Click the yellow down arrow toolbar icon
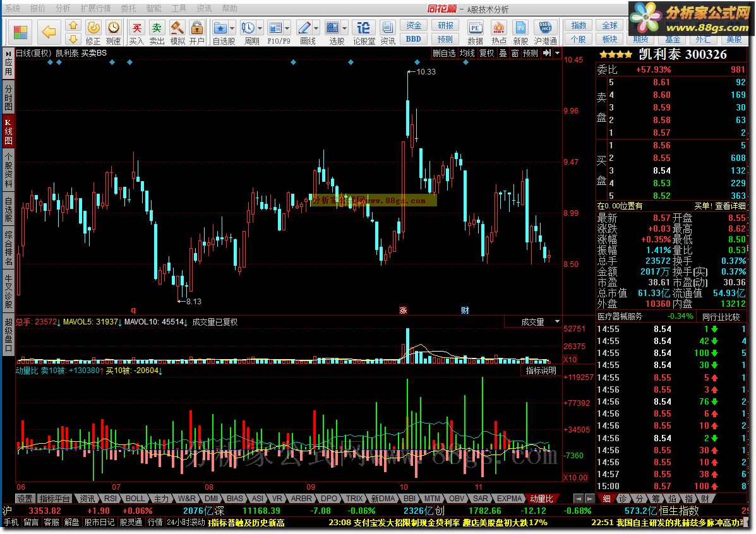Viewport: 756px width, 534px height. tap(73, 39)
